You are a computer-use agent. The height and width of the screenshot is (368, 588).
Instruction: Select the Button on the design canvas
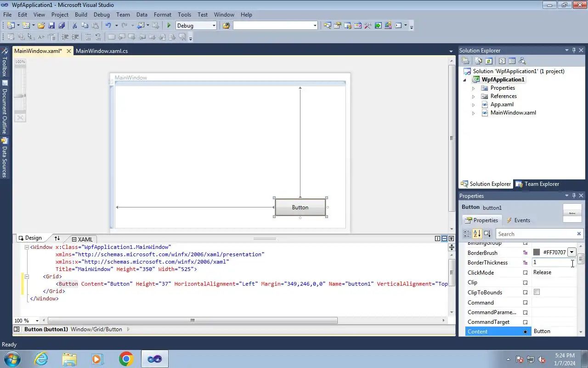tap(300, 207)
